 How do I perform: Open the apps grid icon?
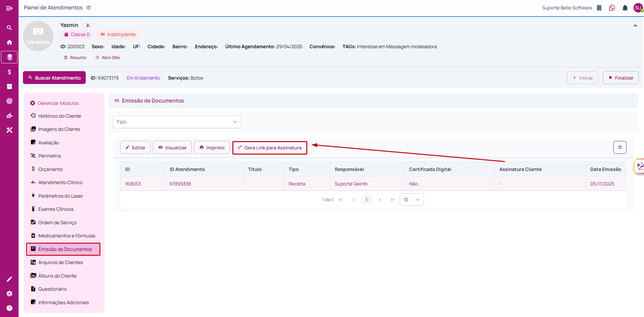[599, 8]
